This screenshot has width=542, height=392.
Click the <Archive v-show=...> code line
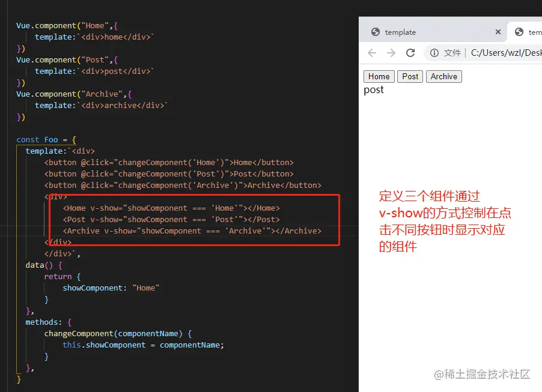point(192,231)
